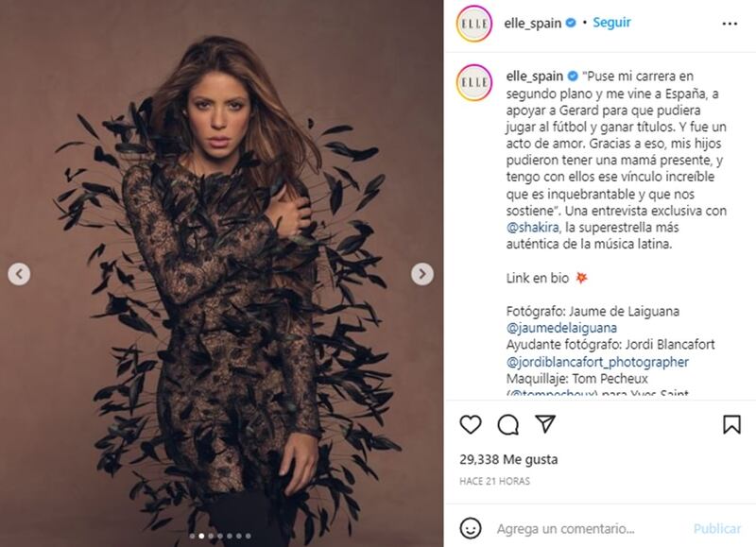Follow elle_spain with Seguir
This screenshot has width=756, height=547.
(611, 23)
